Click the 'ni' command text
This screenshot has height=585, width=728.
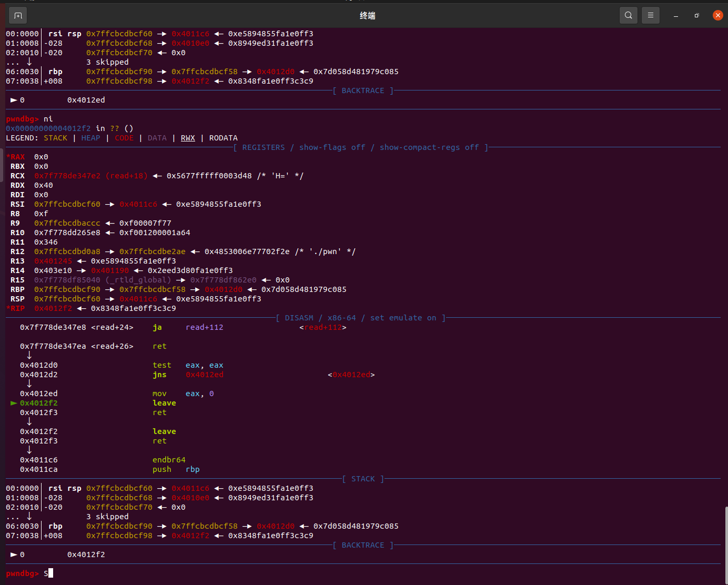click(x=48, y=119)
